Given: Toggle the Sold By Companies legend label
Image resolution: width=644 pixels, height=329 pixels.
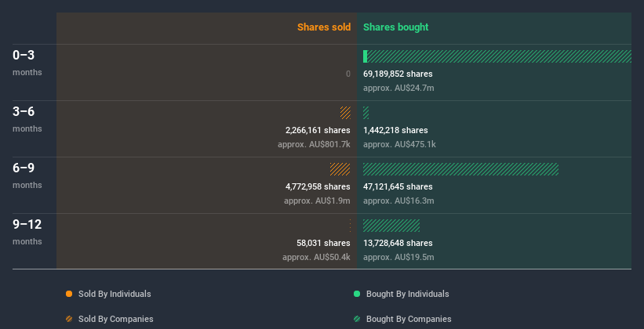Looking at the screenshot, I should click(x=116, y=319).
